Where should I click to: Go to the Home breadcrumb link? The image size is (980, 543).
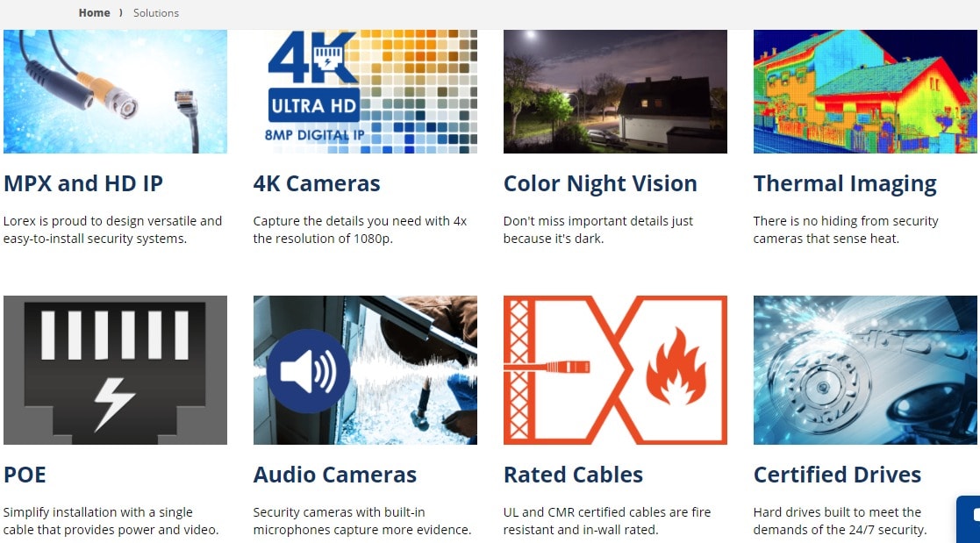pos(95,12)
